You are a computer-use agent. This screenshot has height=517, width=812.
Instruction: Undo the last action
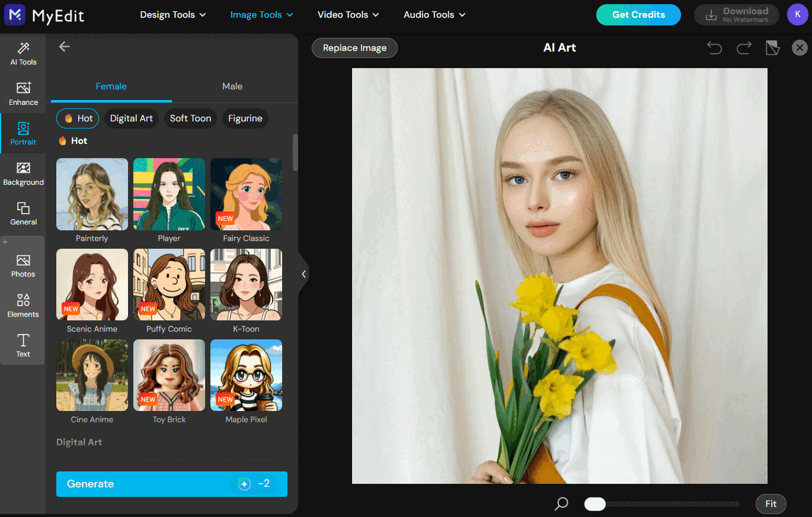pos(714,47)
